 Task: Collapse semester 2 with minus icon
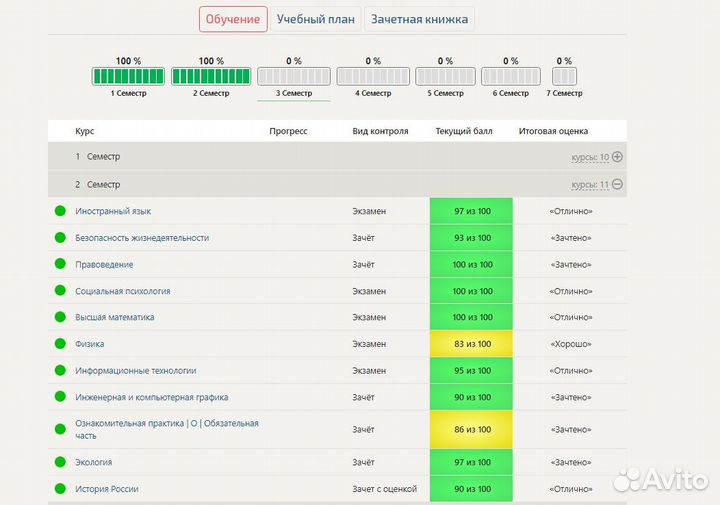tap(617, 184)
